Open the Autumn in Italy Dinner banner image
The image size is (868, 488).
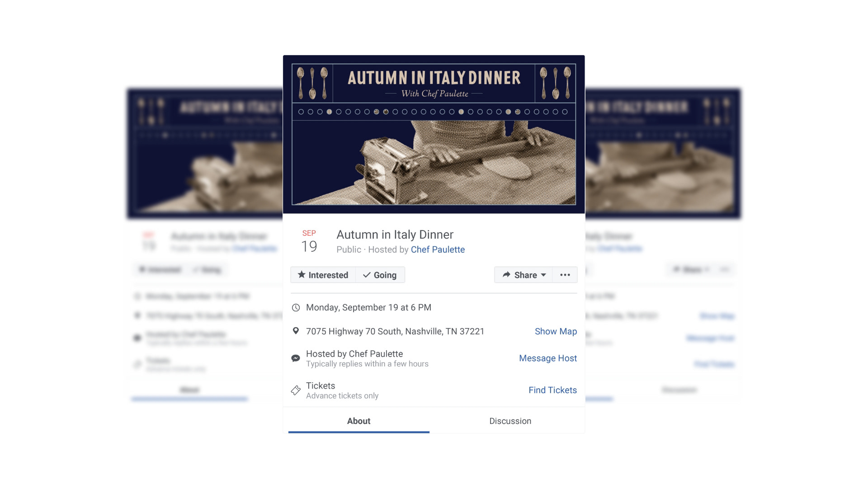pyautogui.click(x=434, y=134)
